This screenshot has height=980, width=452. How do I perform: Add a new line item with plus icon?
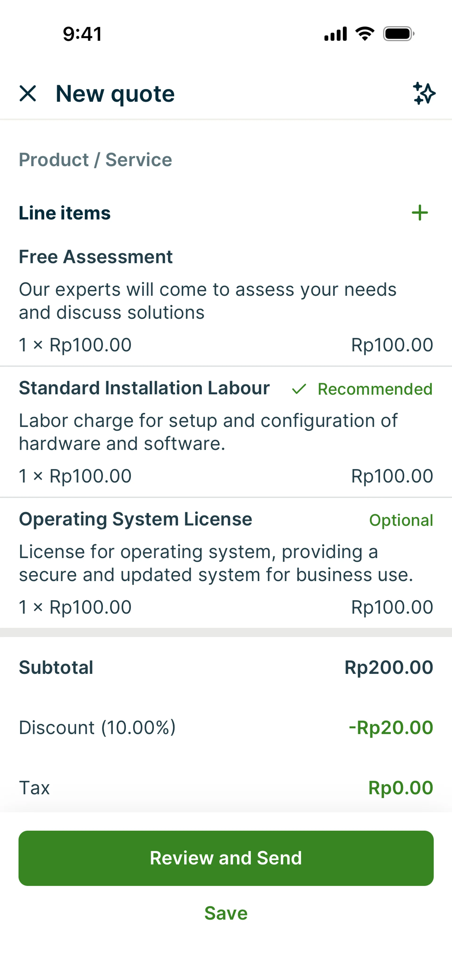[x=420, y=213]
